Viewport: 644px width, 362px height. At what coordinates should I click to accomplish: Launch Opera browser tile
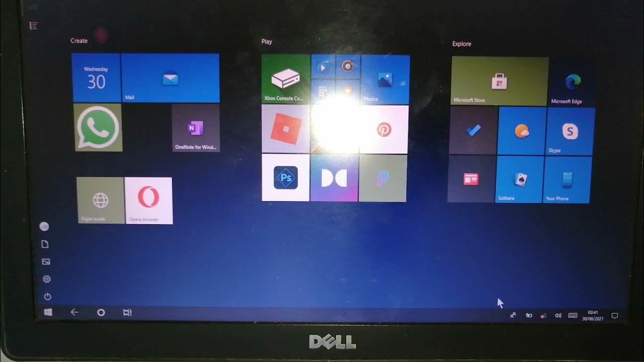[149, 200]
